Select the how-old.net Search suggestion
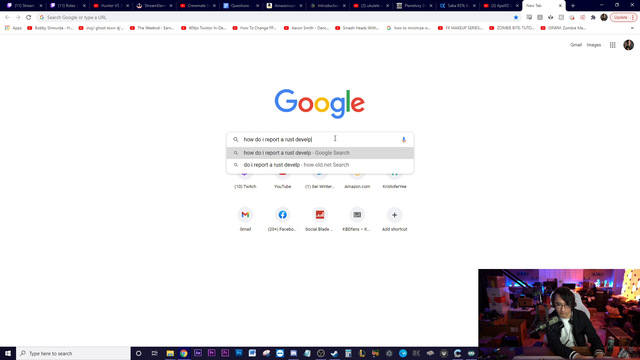Image resolution: width=640 pixels, height=360 pixels. pos(320,165)
